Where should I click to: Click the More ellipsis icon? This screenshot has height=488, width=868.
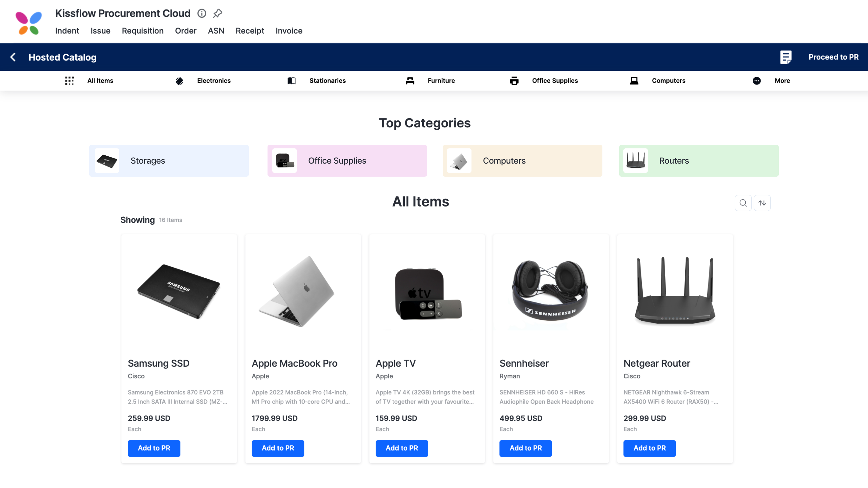tap(756, 81)
